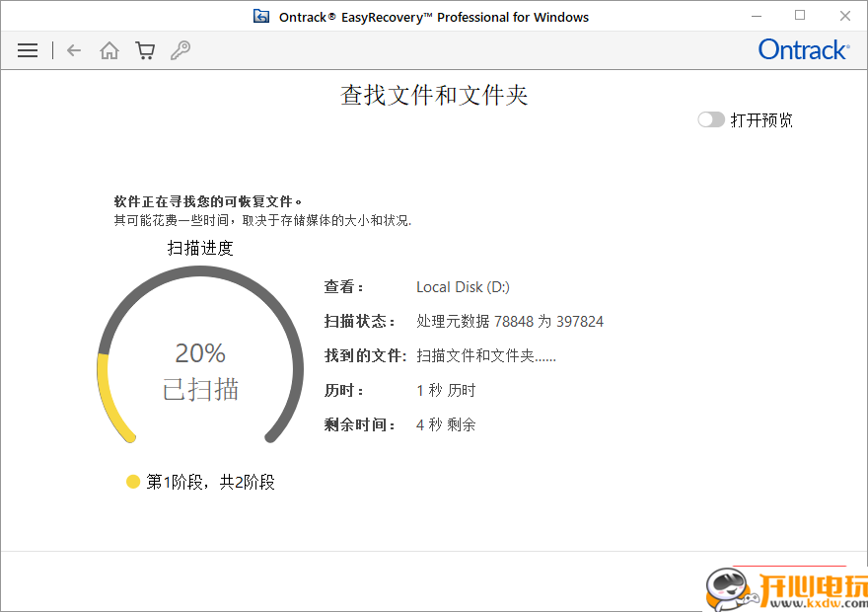Viewport: 868px width, 612px height.
Task: Go to the home screen
Action: pyautogui.click(x=108, y=49)
